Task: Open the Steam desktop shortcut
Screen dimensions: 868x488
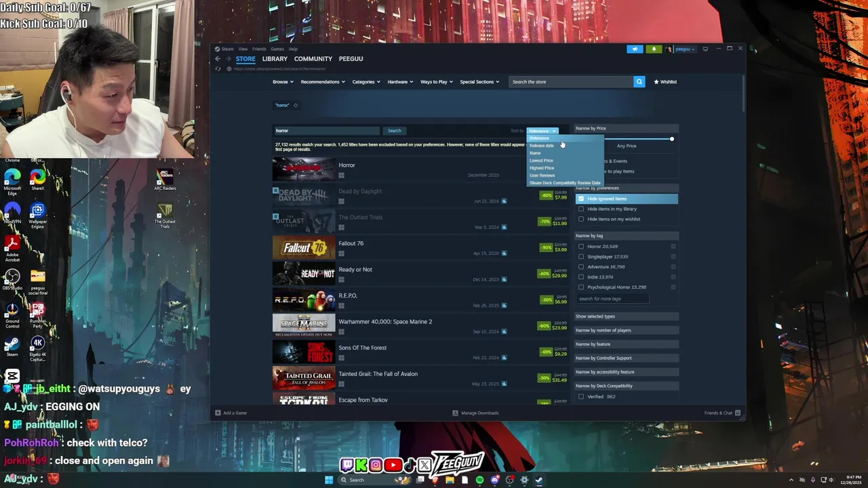Action: (12, 346)
